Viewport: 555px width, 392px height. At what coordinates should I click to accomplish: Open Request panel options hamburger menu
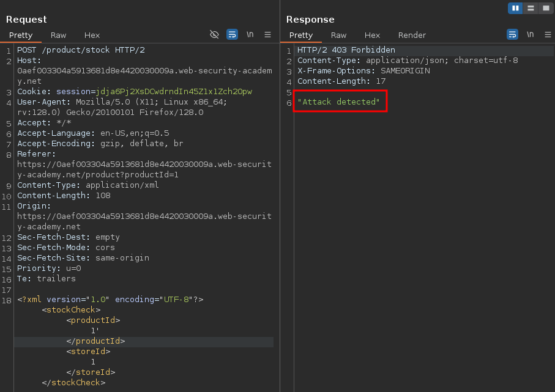pos(267,35)
